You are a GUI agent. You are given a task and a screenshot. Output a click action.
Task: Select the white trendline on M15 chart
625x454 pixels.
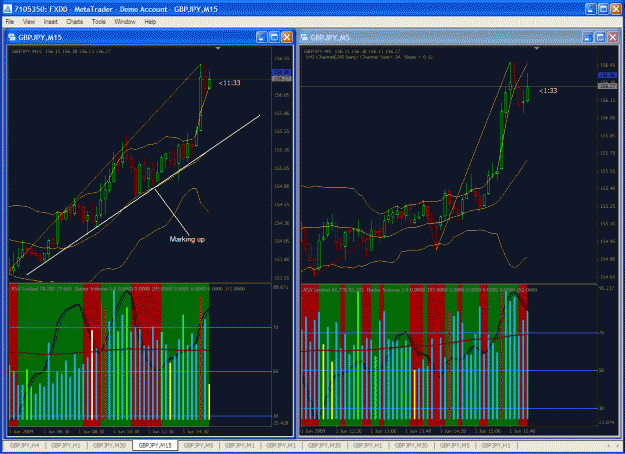[143, 195]
